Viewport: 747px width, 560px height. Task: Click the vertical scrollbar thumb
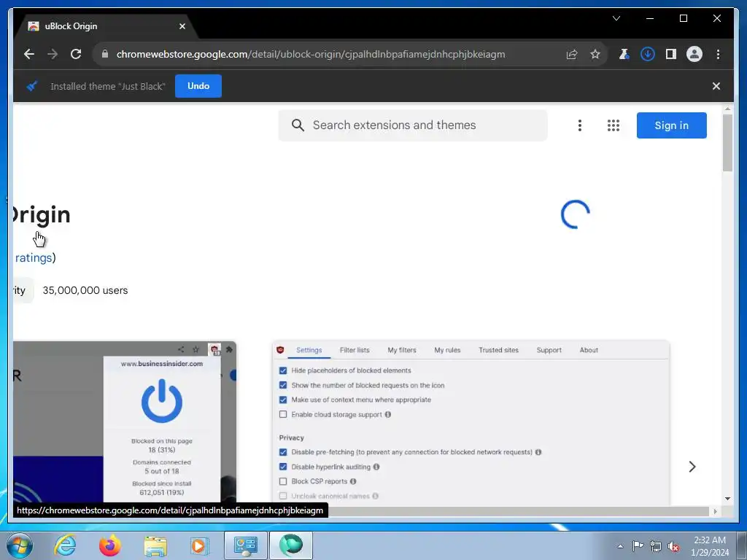pos(727,142)
